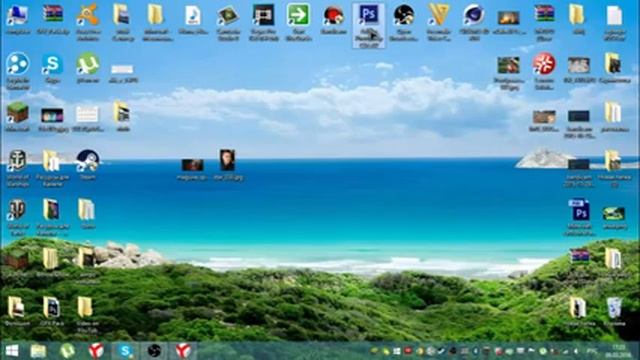Image resolution: width=640 pixels, height=360 pixels.
Task: Open the red round Tunngle shortcut
Action: 544,70
